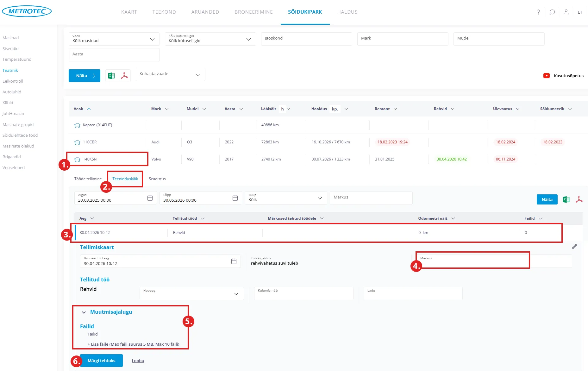
Task: Switch to the Teeninduskäik tab
Action: [125, 179]
